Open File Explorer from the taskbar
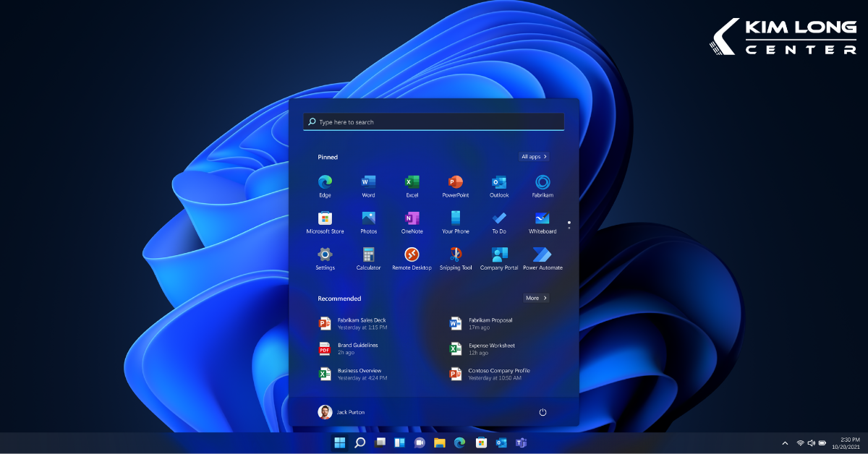Viewport: 868px width, 454px height. click(439, 442)
